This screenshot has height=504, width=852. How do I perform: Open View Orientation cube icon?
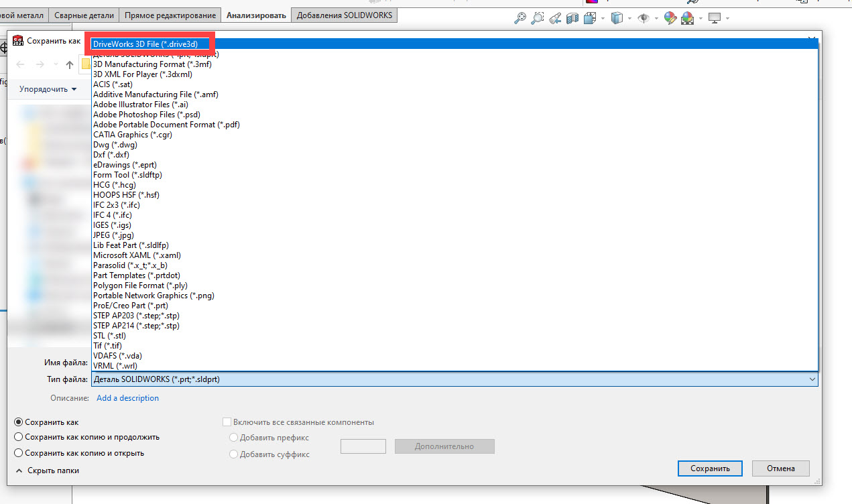(x=591, y=18)
